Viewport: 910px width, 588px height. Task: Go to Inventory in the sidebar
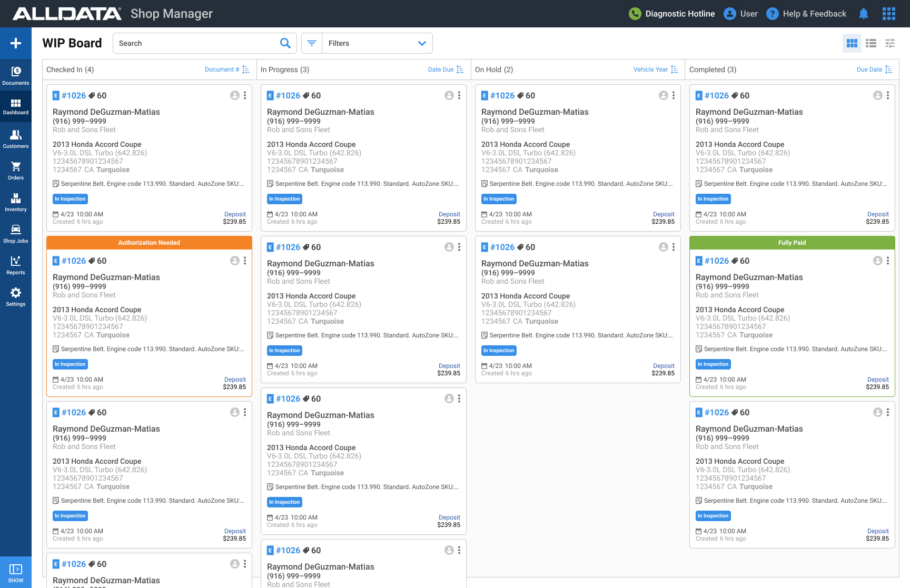point(16,202)
